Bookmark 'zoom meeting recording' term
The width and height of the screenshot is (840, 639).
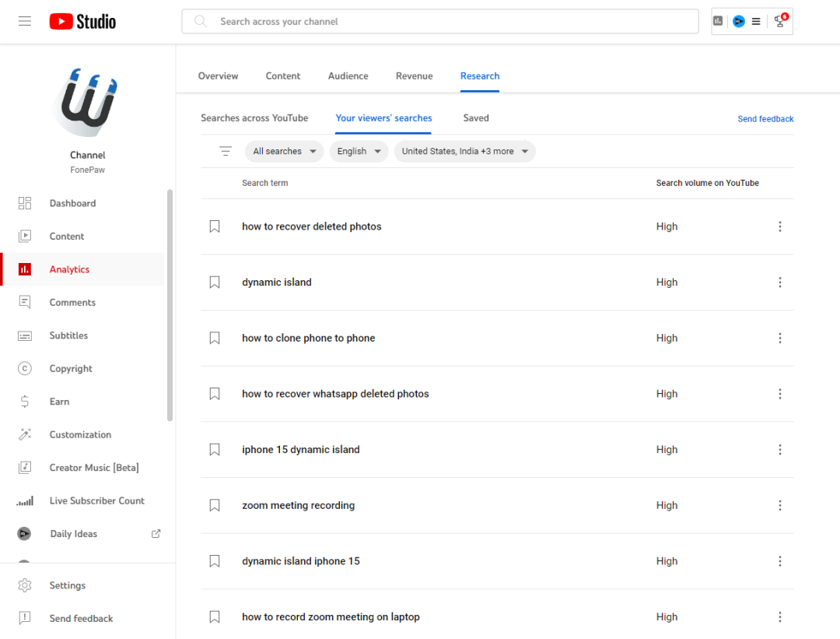(215, 505)
